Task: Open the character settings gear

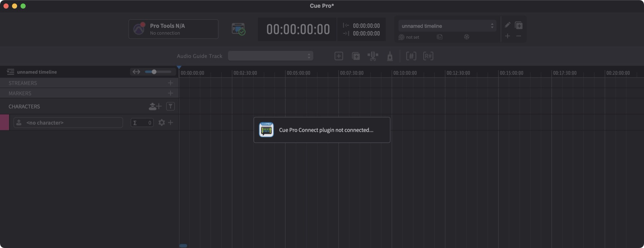Action: pos(162,123)
